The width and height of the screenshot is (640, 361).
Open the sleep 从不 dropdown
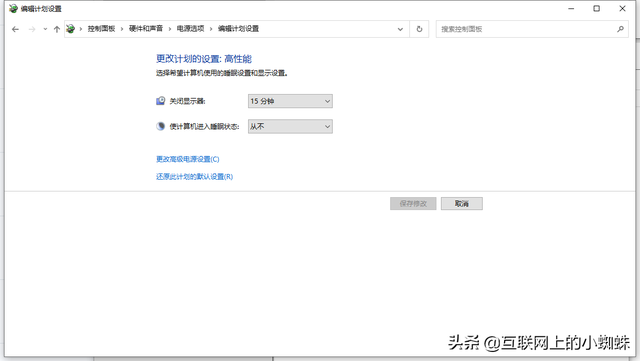(x=290, y=127)
